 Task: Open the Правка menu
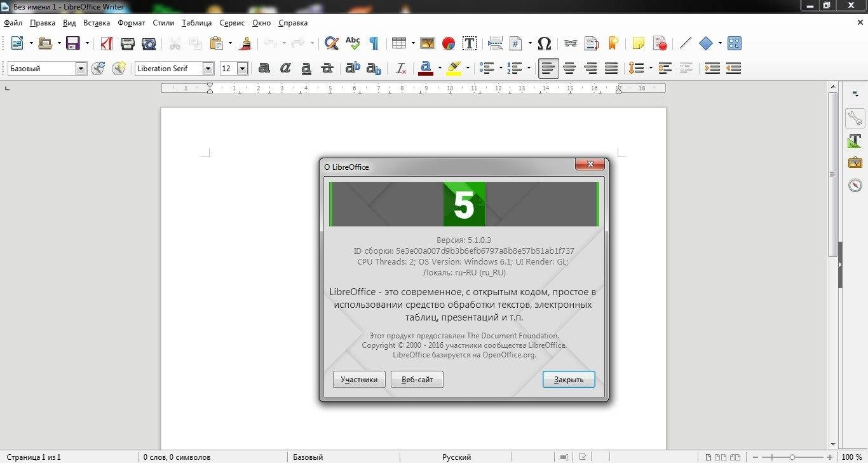43,23
